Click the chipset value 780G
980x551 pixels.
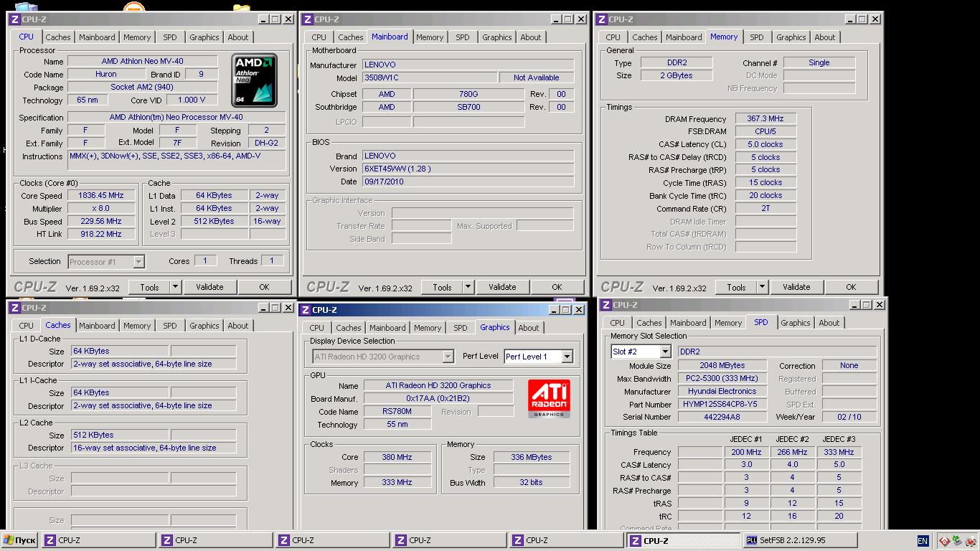coord(469,94)
